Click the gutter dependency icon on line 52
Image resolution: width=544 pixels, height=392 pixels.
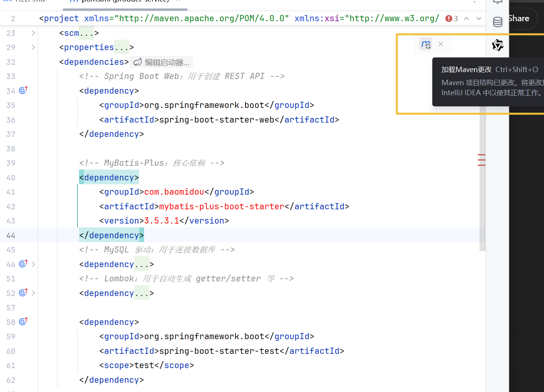(24, 293)
